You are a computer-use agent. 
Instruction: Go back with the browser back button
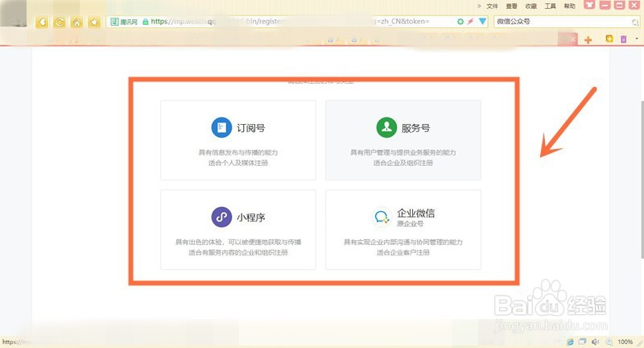42,22
